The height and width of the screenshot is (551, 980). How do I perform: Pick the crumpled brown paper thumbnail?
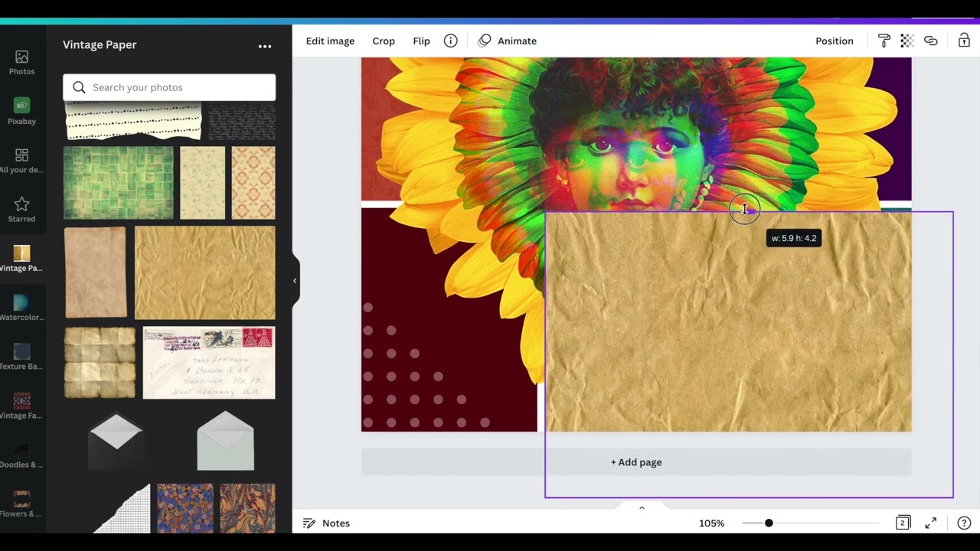205,272
